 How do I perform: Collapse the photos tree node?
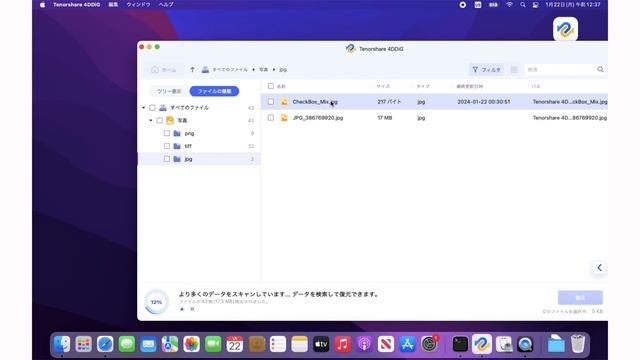[x=151, y=120]
